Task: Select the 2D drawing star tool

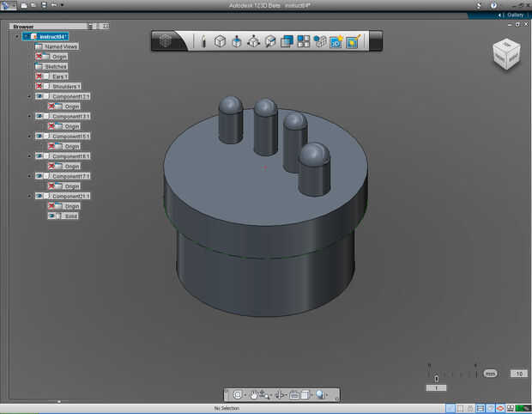Action: click(x=336, y=41)
